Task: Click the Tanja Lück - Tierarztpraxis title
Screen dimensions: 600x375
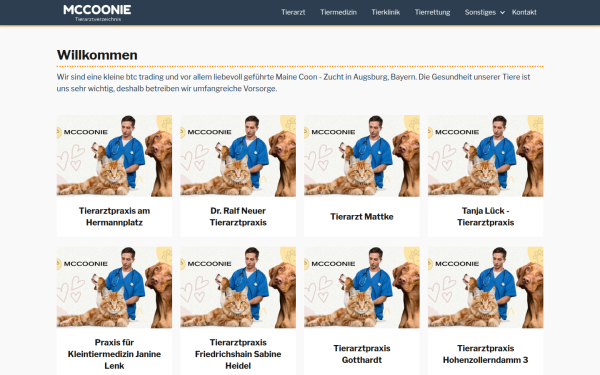Action: (486, 217)
